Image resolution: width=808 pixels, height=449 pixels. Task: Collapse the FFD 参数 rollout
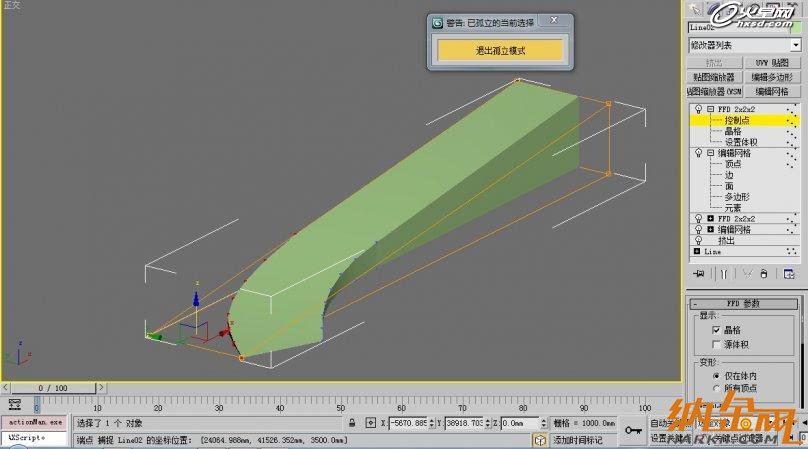[x=744, y=302]
